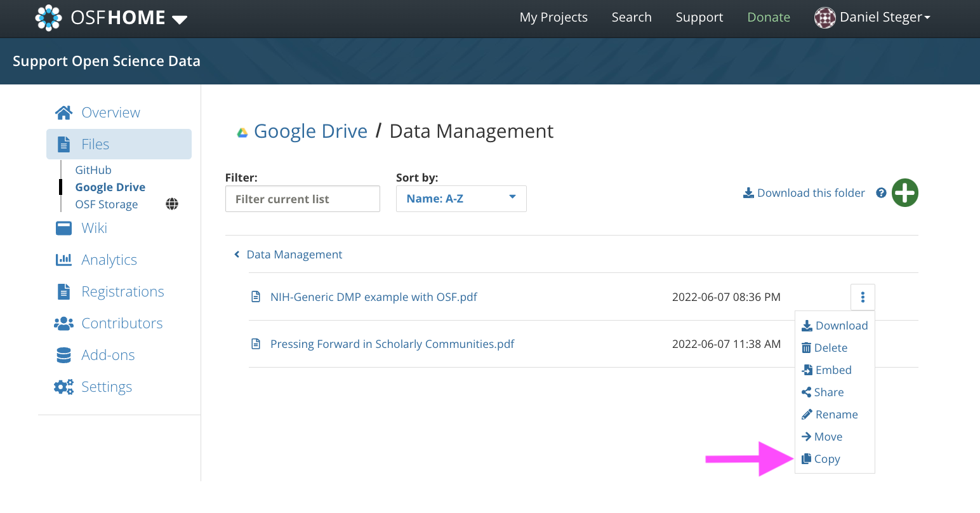Click date 2022-06-07 08:36 PM

[x=726, y=296]
